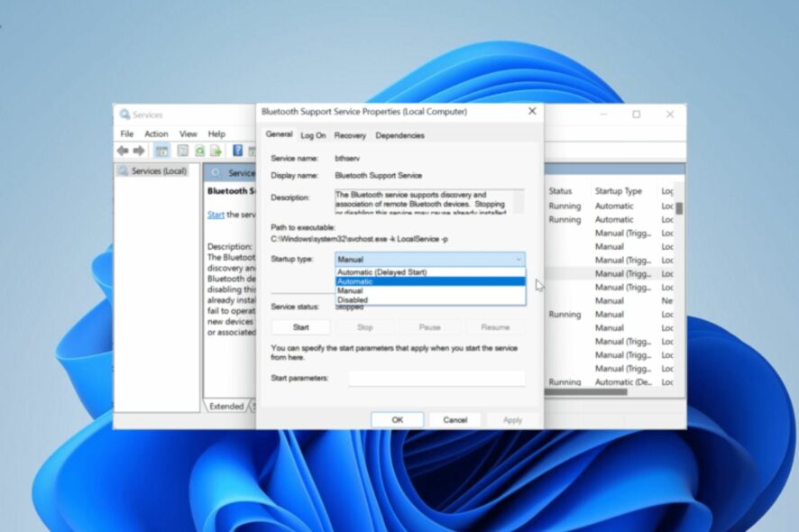Click the Stop service button

365,327
